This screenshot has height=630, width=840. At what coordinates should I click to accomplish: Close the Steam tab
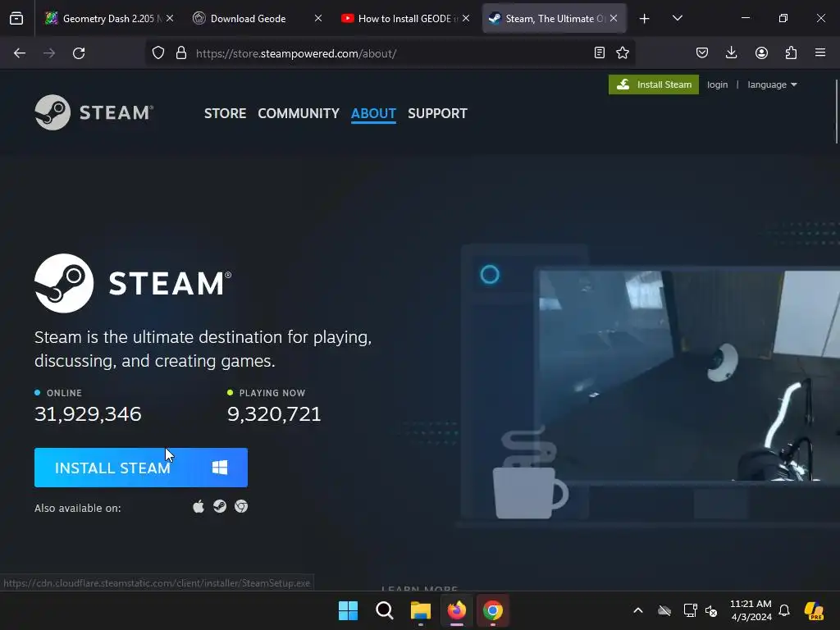[x=614, y=18]
